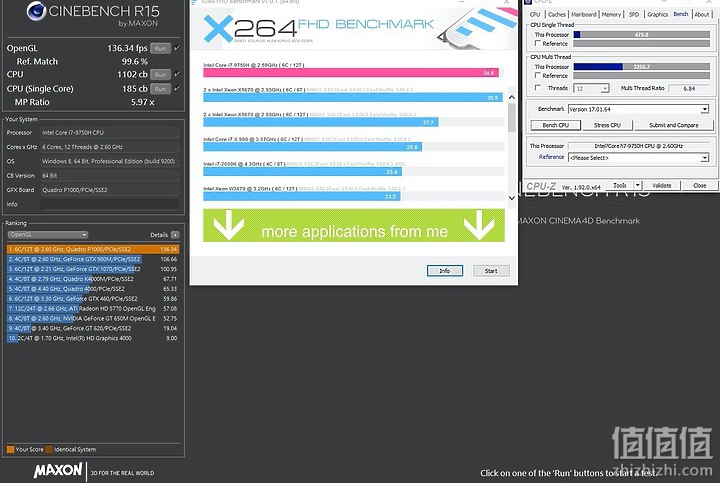
Task: Click the Your Score orange legend swatch
Action: pyautogui.click(x=11, y=449)
